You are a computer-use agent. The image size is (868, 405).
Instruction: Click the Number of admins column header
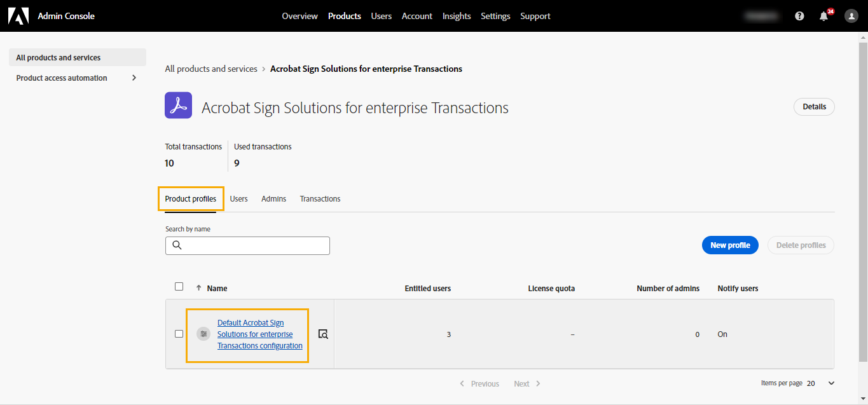(668, 289)
